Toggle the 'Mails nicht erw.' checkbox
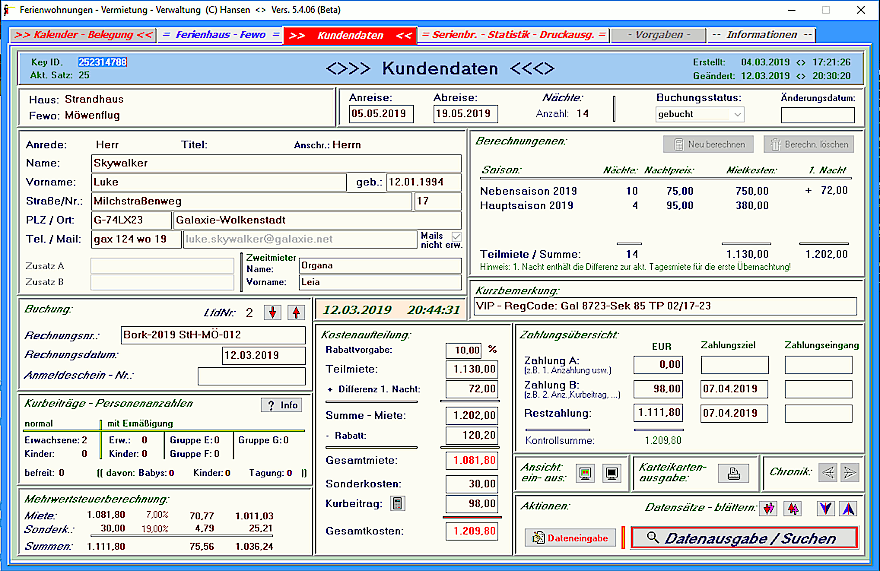This screenshot has width=880, height=571. (457, 235)
